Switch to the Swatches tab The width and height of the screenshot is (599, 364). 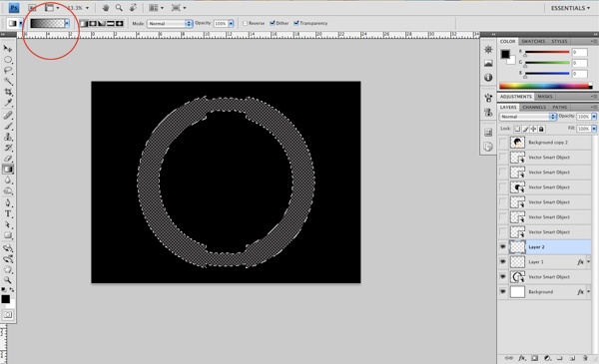tap(533, 41)
